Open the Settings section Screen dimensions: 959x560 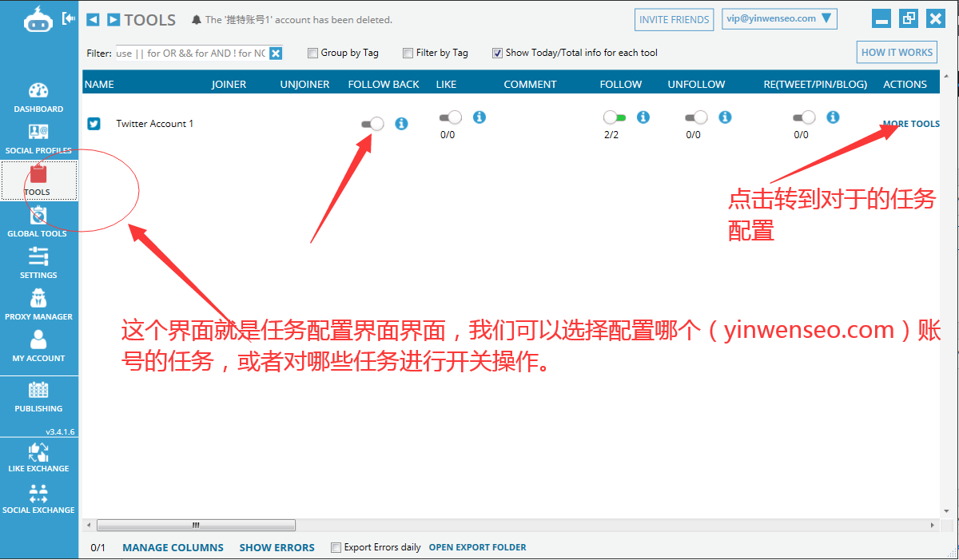pyautogui.click(x=38, y=264)
